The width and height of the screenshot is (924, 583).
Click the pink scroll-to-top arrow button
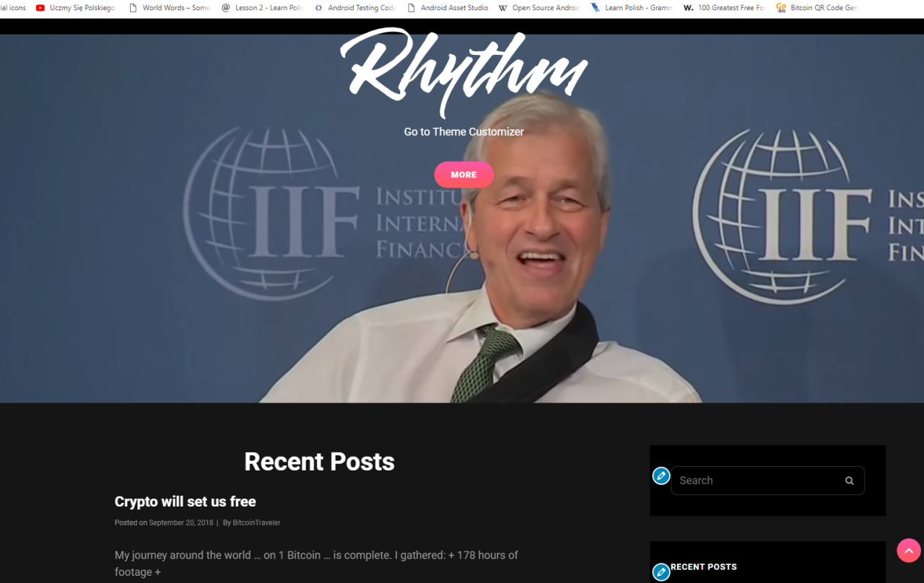tap(909, 550)
